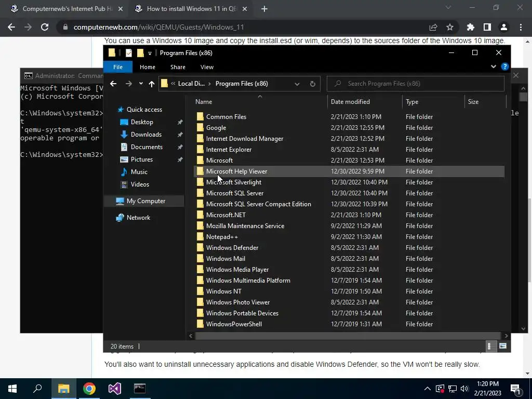The width and height of the screenshot is (532, 399).
Task: Click Explorer scroll right arrow
Action: [506, 336]
